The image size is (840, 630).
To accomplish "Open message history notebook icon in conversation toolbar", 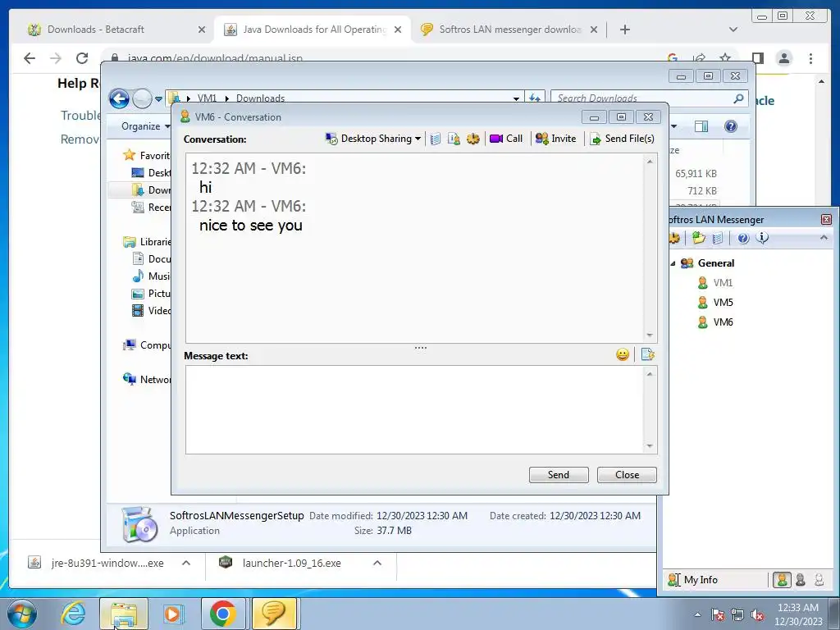I will point(436,139).
